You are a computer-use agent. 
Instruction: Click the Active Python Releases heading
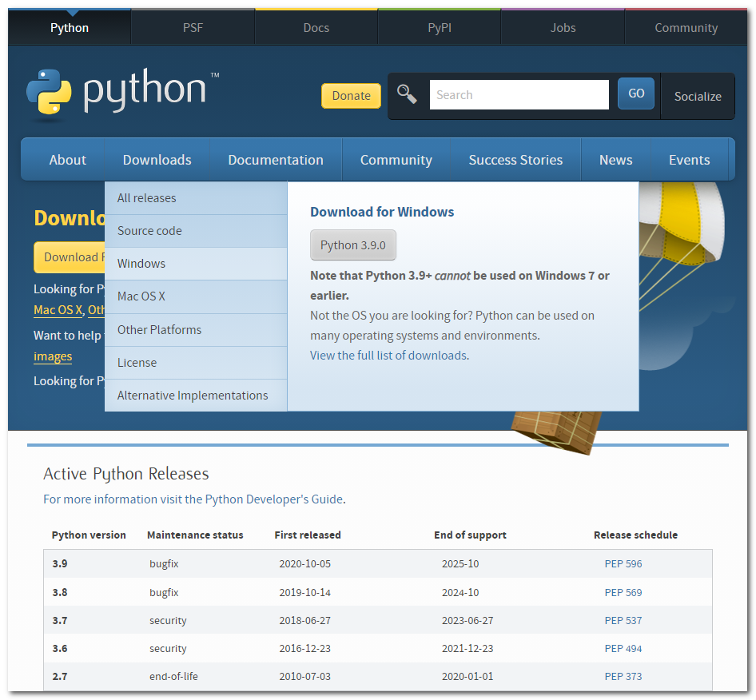[x=126, y=474]
